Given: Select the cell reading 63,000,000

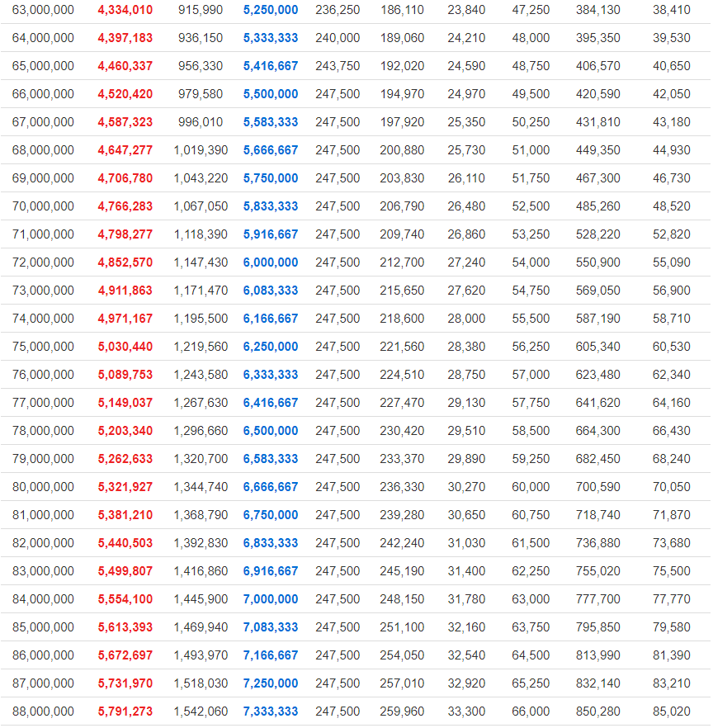Looking at the screenshot, I should coord(43,10).
